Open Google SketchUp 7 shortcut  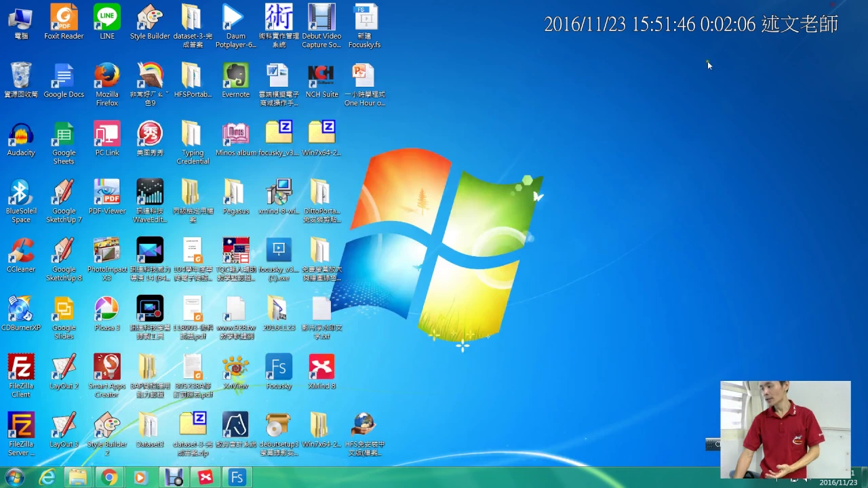(x=64, y=201)
